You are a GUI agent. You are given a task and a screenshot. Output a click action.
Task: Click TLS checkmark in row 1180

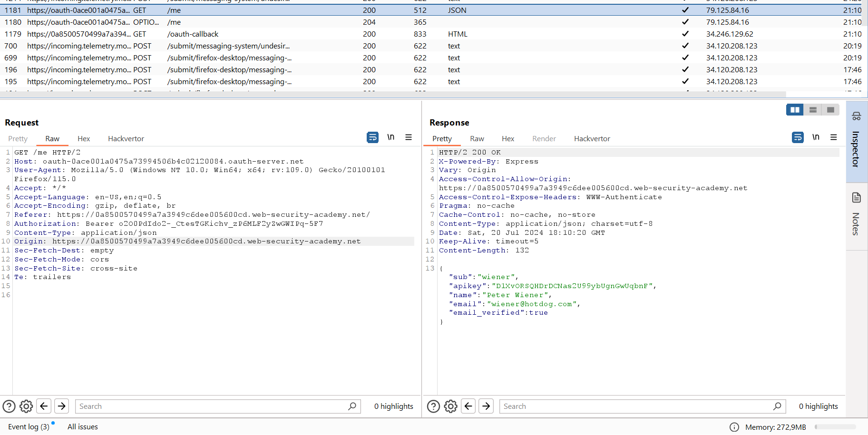pos(685,22)
